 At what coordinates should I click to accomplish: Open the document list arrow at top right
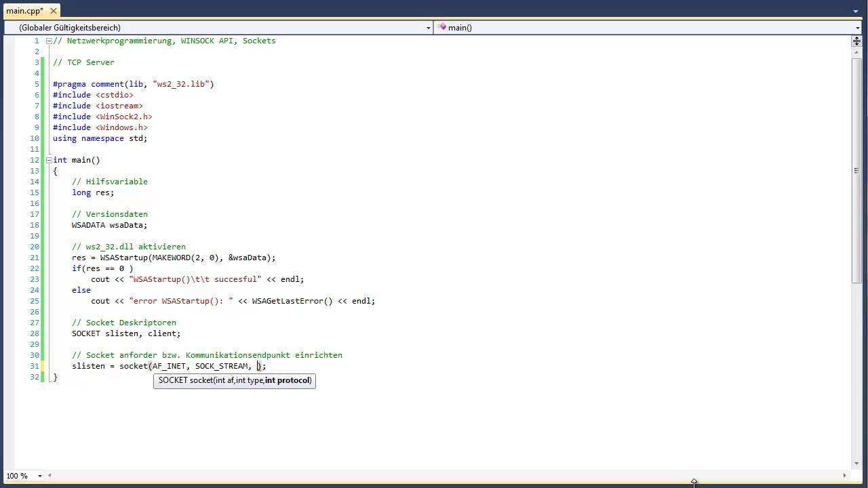(856, 11)
